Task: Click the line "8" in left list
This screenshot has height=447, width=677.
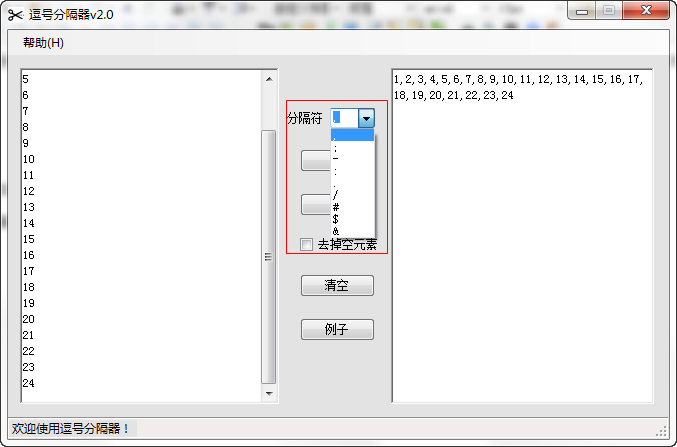Action: (25, 127)
